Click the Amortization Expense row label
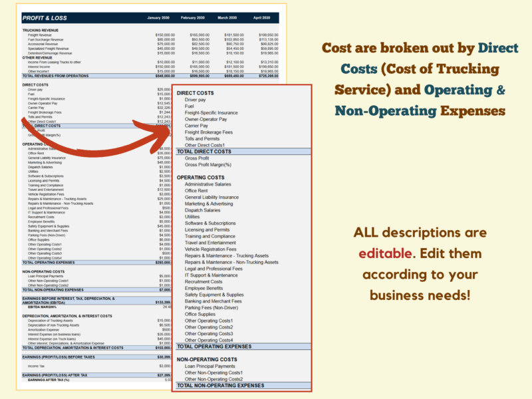The width and height of the screenshot is (532, 399). [43, 330]
